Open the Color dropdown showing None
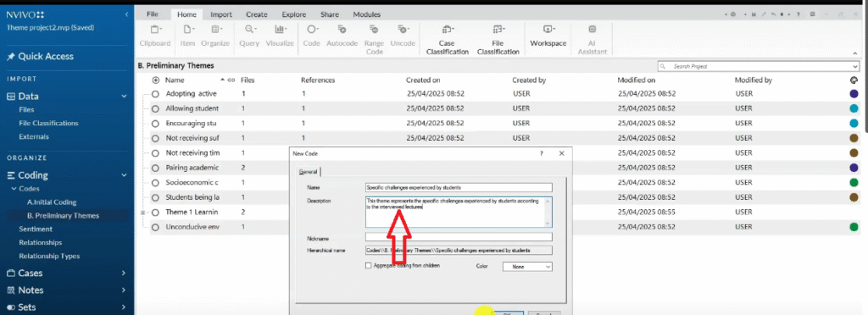 pyautogui.click(x=527, y=267)
